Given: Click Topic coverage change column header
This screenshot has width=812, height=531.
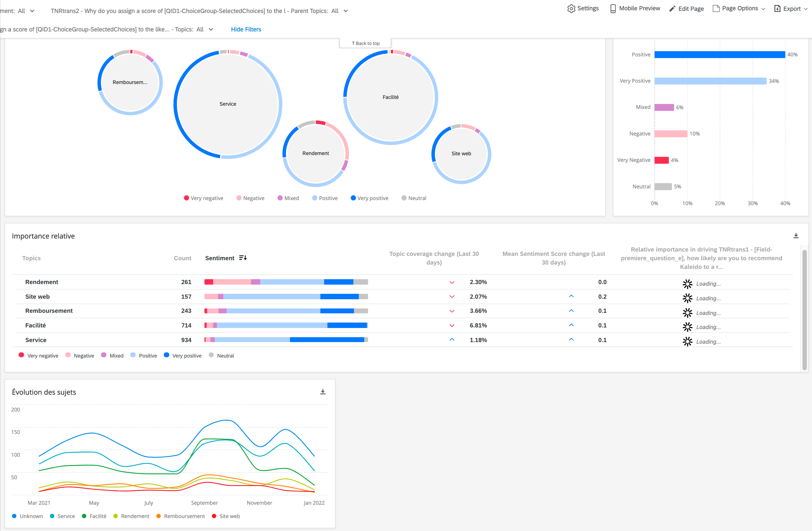Looking at the screenshot, I should click(434, 258).
